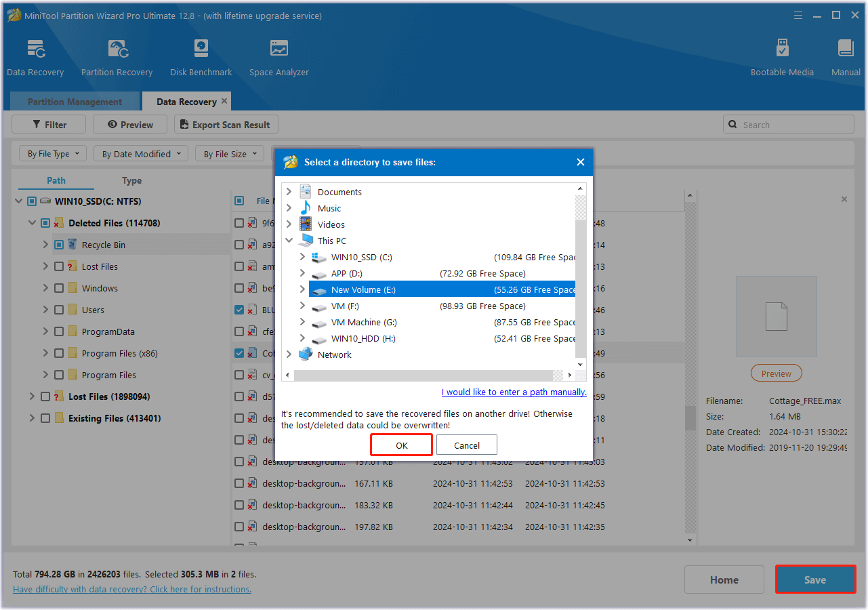The width and height of the screenshot is (868, 610).
Task: Expand the Documents node in dialog
Action: [x=289, y=192]
